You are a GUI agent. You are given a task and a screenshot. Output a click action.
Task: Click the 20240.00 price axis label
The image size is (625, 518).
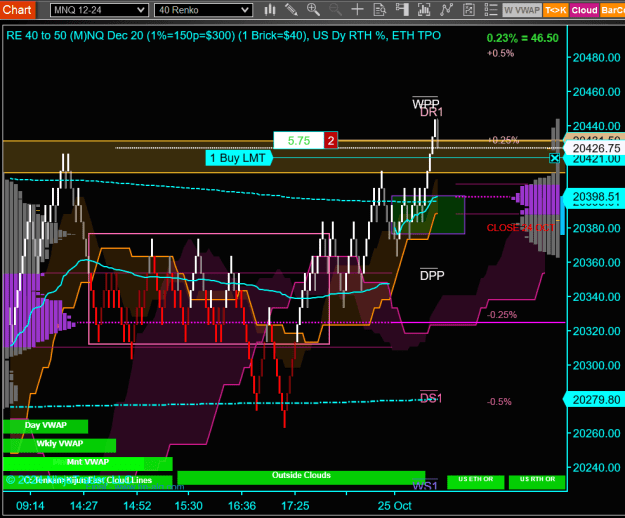point(596,467)
